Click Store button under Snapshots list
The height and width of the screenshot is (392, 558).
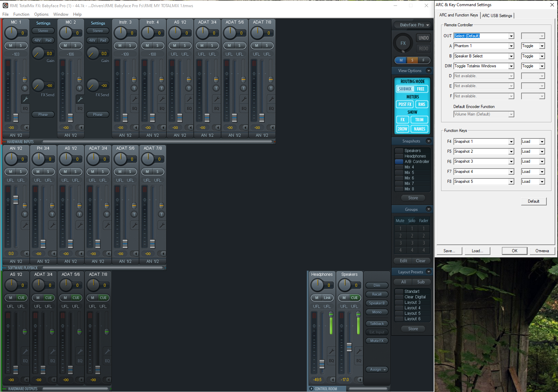[x=413, y=198]
